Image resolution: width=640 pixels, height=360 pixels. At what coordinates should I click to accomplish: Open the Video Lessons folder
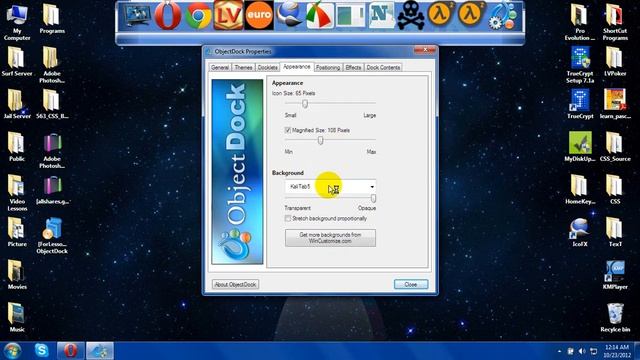click(17, 193)
